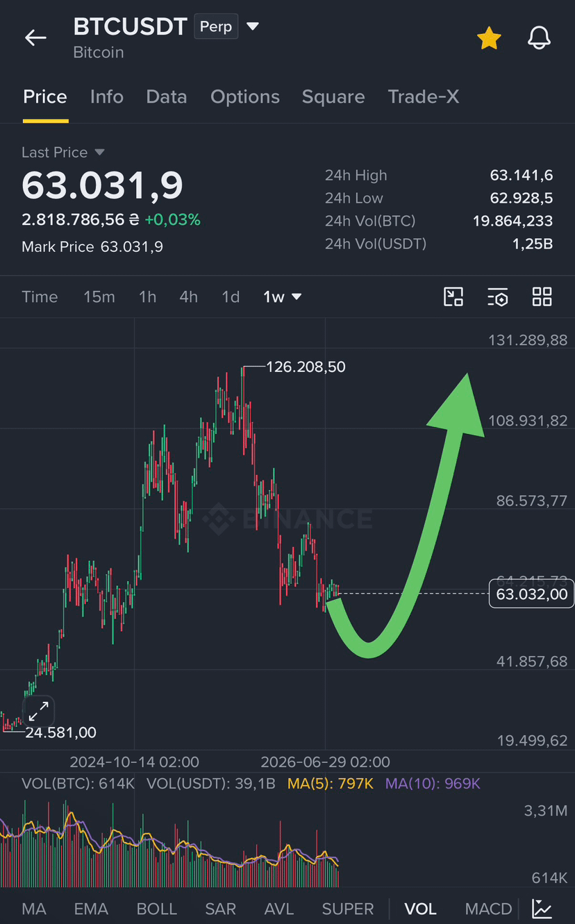The width and height of the screenshot is (575, 924).
Task: Open the four-squares layout icon
Action: click(542, 297)
